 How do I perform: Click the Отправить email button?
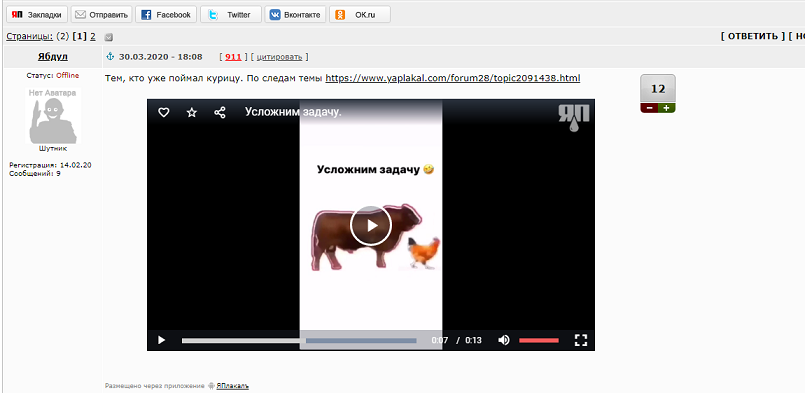[x=101, y=15]
